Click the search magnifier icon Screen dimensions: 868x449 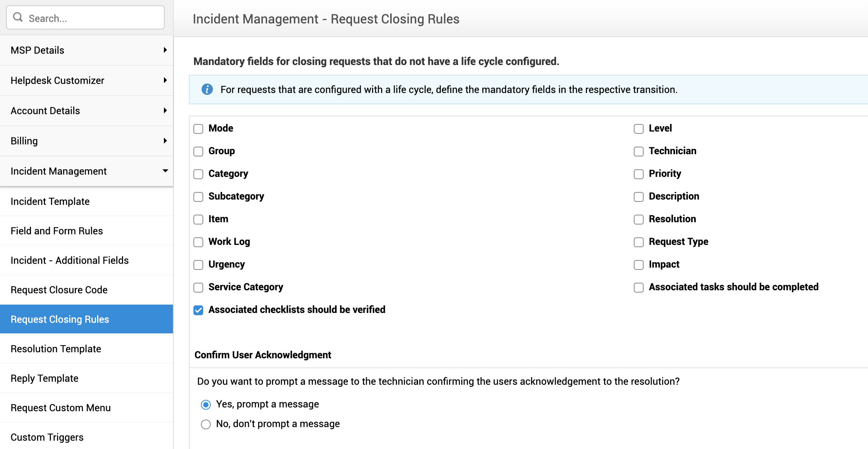point(18,17)
